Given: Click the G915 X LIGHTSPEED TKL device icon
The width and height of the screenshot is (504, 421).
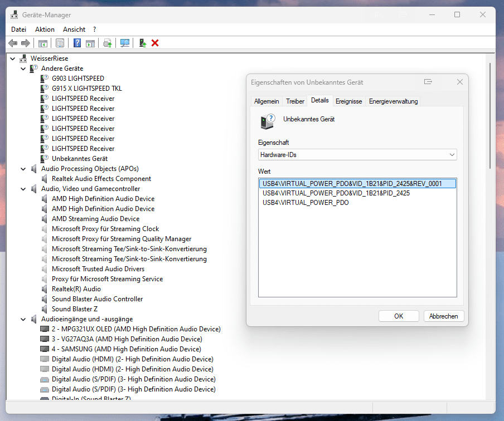Looking at the screenshot, I should tap(45, 89).
